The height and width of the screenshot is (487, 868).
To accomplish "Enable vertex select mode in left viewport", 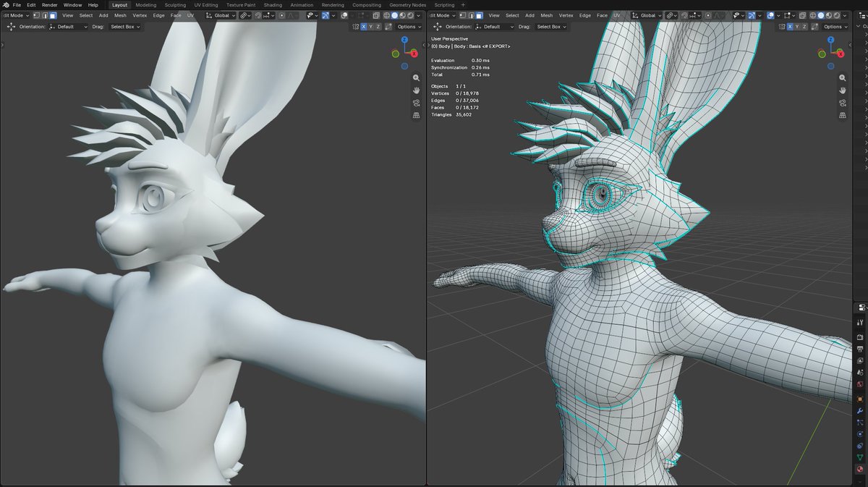I will click(36, 15).
